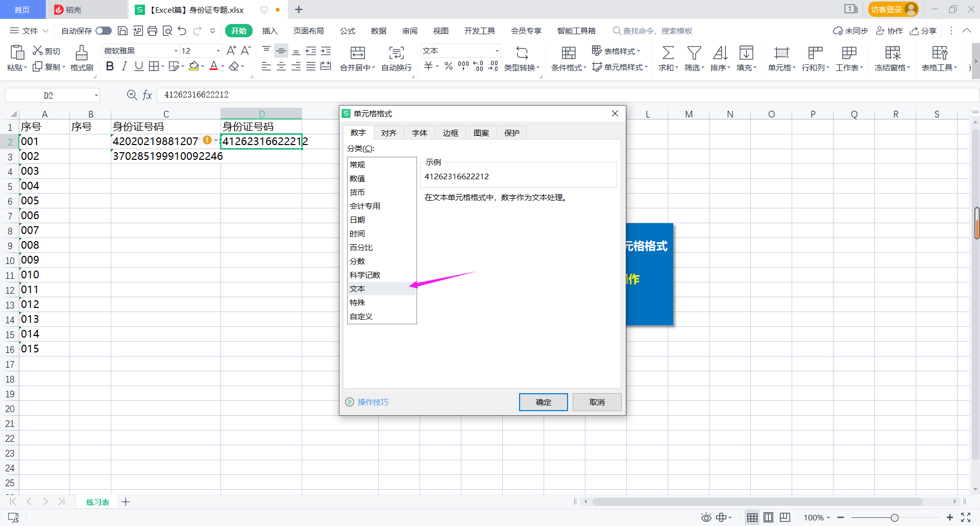Screen dimensions: 980x526
Task: Confirm with the 确定 button
Action: [x=544, y=402]
